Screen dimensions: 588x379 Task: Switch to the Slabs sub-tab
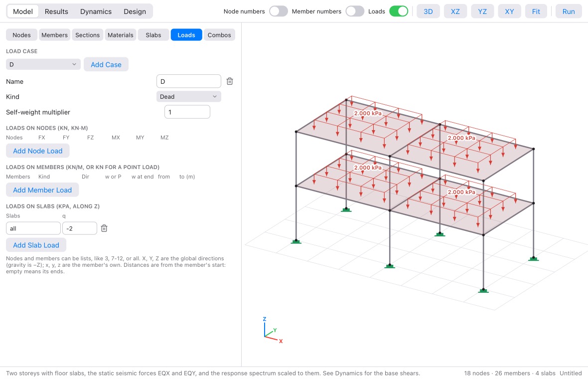(x=153, y=35)
